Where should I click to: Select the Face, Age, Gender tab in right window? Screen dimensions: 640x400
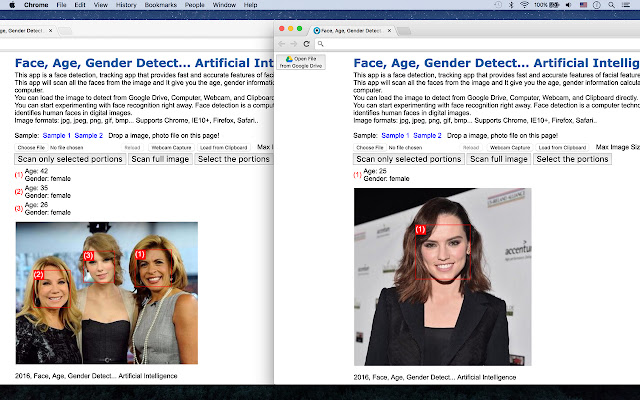[350, 31]
